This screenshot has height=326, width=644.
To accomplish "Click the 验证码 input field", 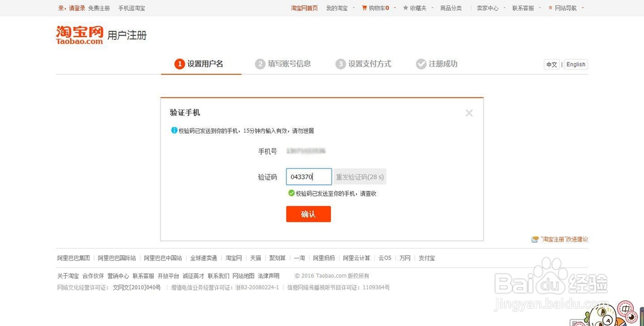I will (309, 177).
